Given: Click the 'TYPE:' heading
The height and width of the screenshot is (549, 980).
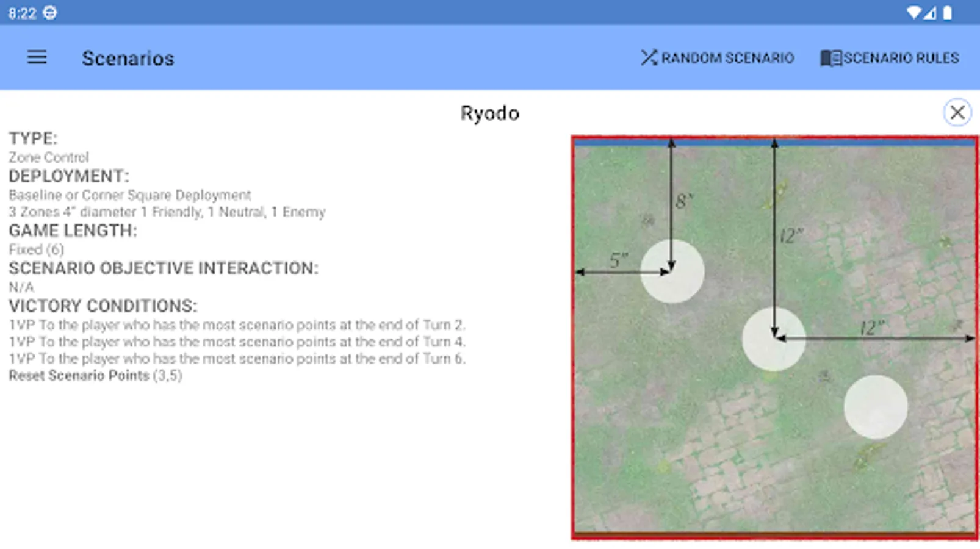Looking at the screenshot, I should point(33,138).
